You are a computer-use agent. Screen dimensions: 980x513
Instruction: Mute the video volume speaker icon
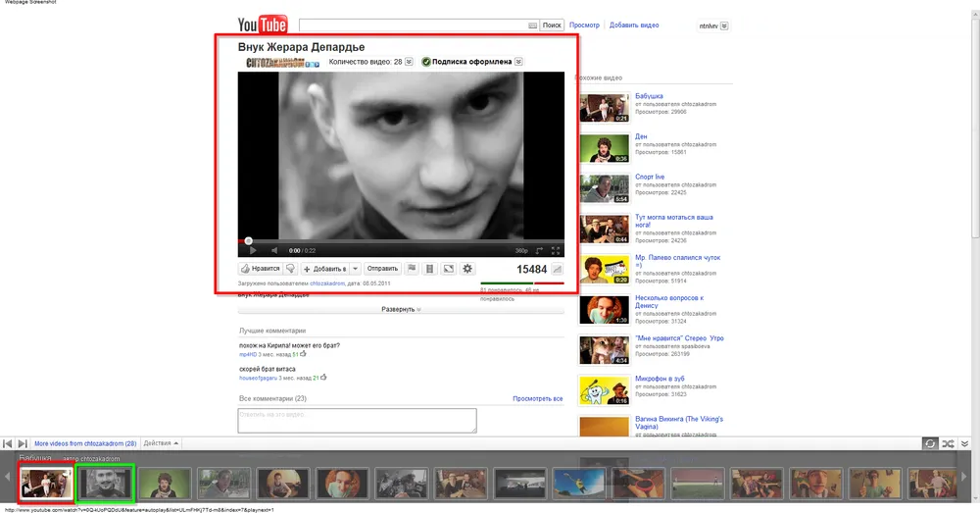[x=275, y=250]
